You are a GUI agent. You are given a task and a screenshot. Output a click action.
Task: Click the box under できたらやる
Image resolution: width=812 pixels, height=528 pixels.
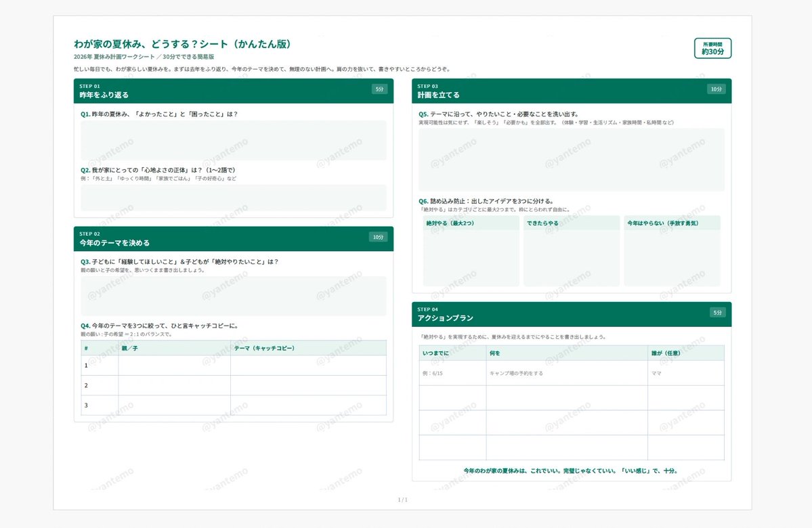coord(571,257)
